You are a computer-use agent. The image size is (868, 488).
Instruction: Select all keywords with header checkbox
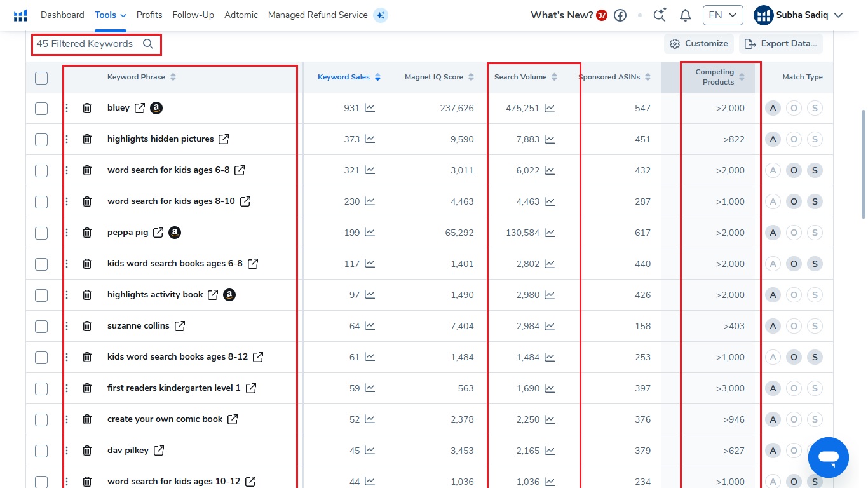pos(41,78)
